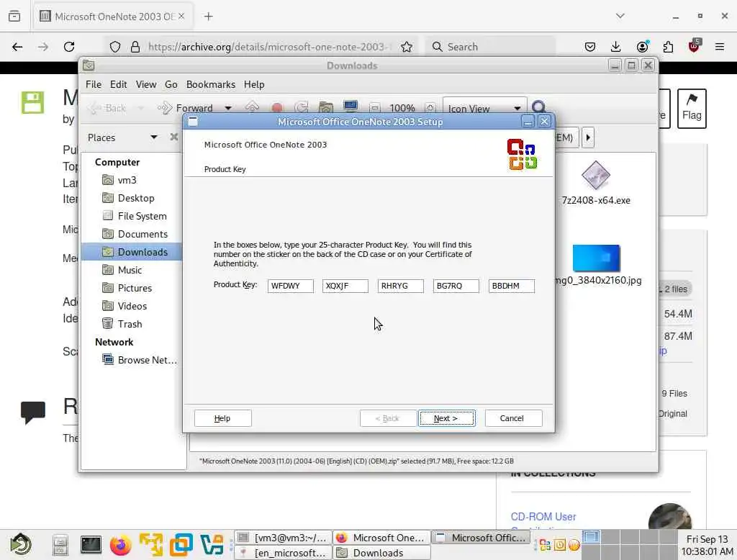737x560 pixels.
Task: Switch to vm3@vm3 terminal task in taskbar
Action: [283, 538]
